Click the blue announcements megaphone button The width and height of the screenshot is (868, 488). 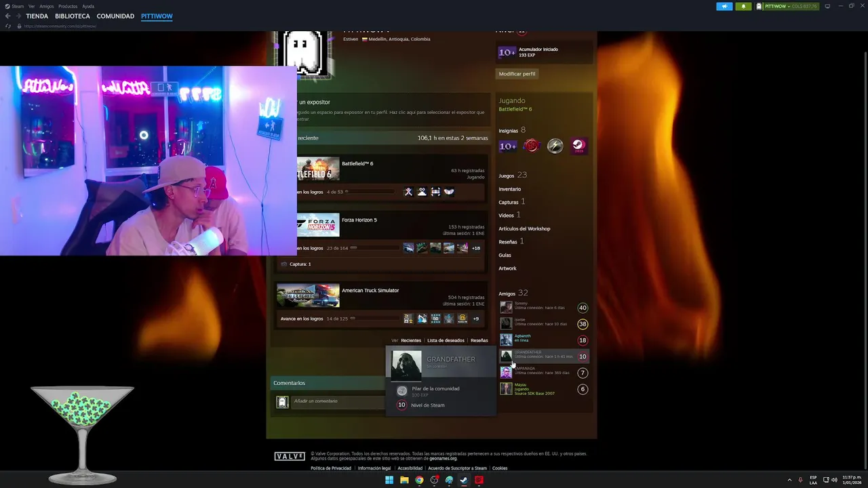tap(724, 6)
